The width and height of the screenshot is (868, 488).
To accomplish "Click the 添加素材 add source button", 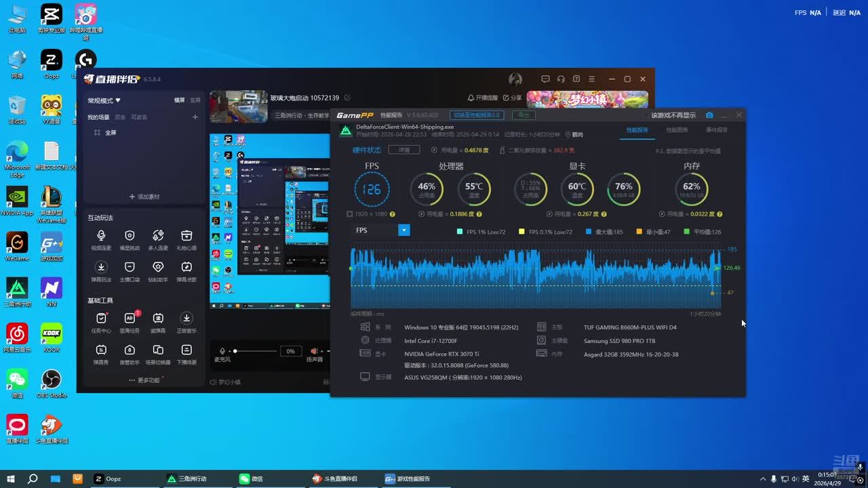I will 144,197.
